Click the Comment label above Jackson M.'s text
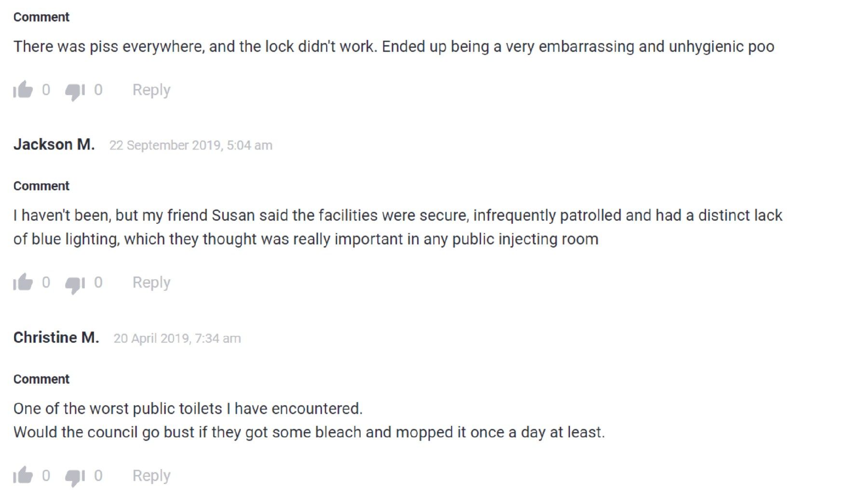The height and width of the screenshot is (491, 868). [x=41, y=186]
